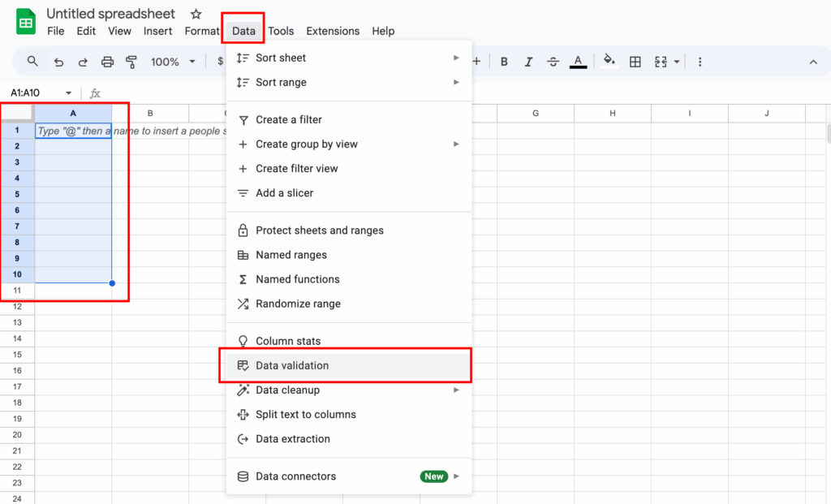Viewport: 831px width, 504px height.
Task: Open the Extensions menu
Action: 333,31
